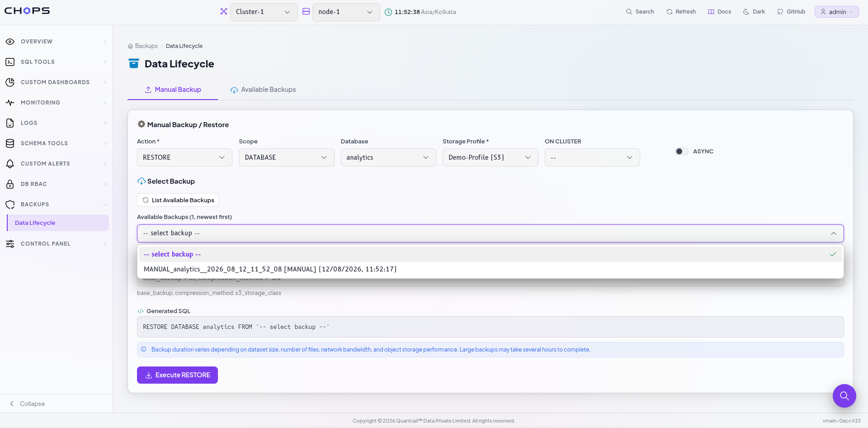Click the Generated SQL text box

[x=491, y=327]
